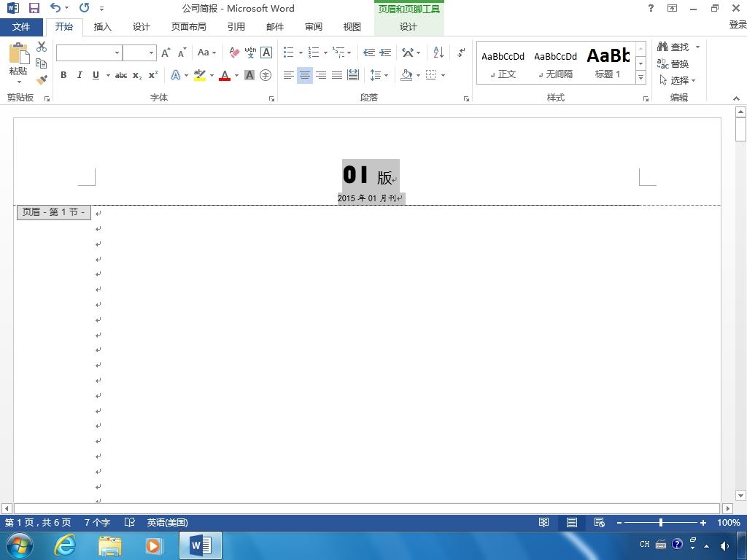The height and width of the screenshot is (560, 747).
Task: Toggle center alignment
Action: pos(304,75)
